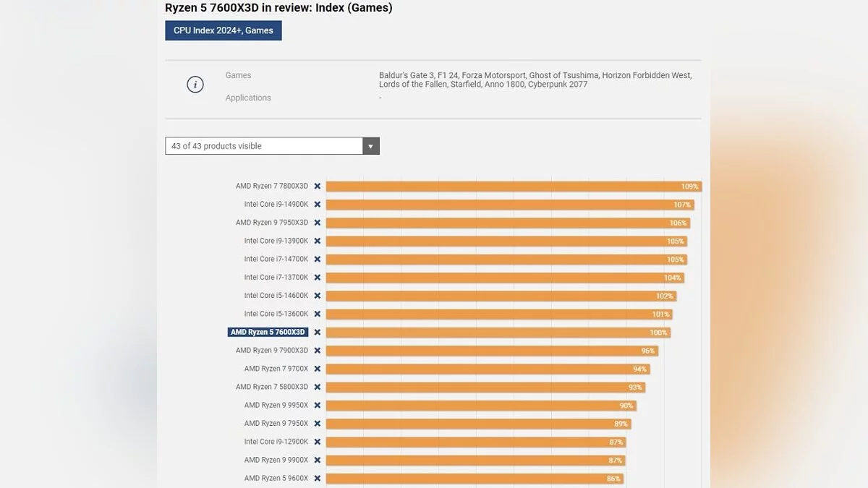Remove AMD Ryzen 5 9600X with its X icon
This screenshot has height=488, width=868.
click(317, 479)
